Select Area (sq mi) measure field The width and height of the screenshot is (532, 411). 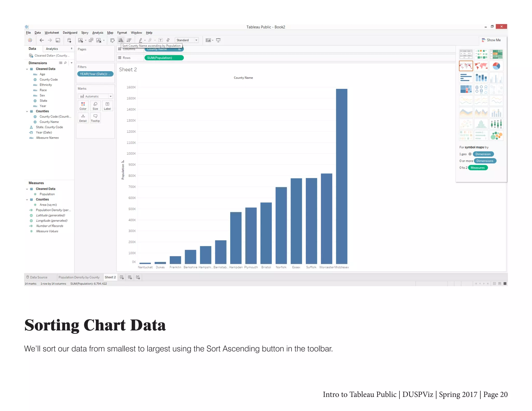(48, 205)
